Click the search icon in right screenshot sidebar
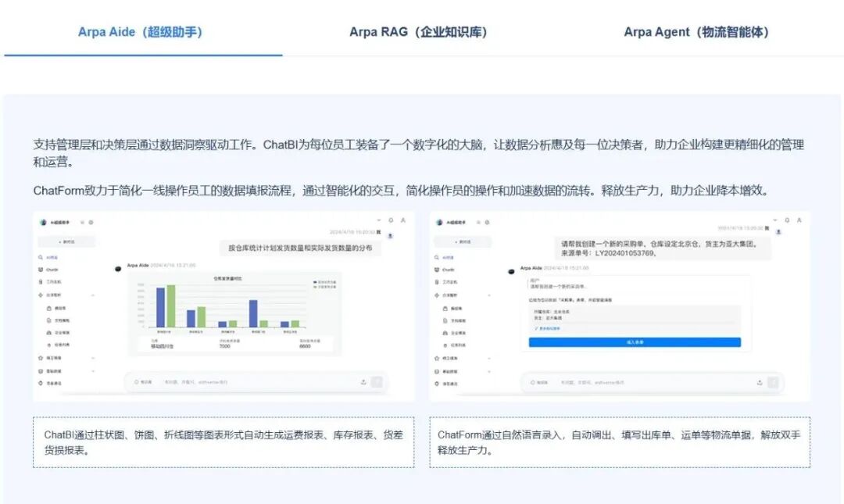This screenshot has width=844, height=504. [435, 257]
